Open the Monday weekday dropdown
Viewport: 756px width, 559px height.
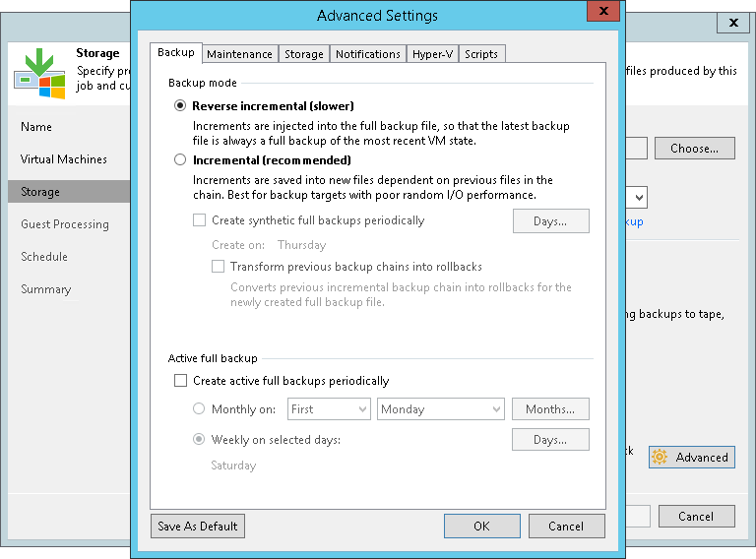[x=441, y=409]
